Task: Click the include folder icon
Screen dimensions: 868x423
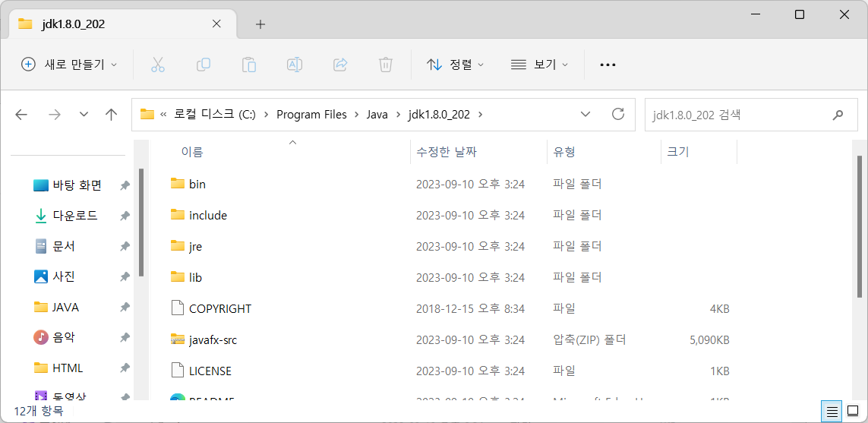Action: click(177, 215)
